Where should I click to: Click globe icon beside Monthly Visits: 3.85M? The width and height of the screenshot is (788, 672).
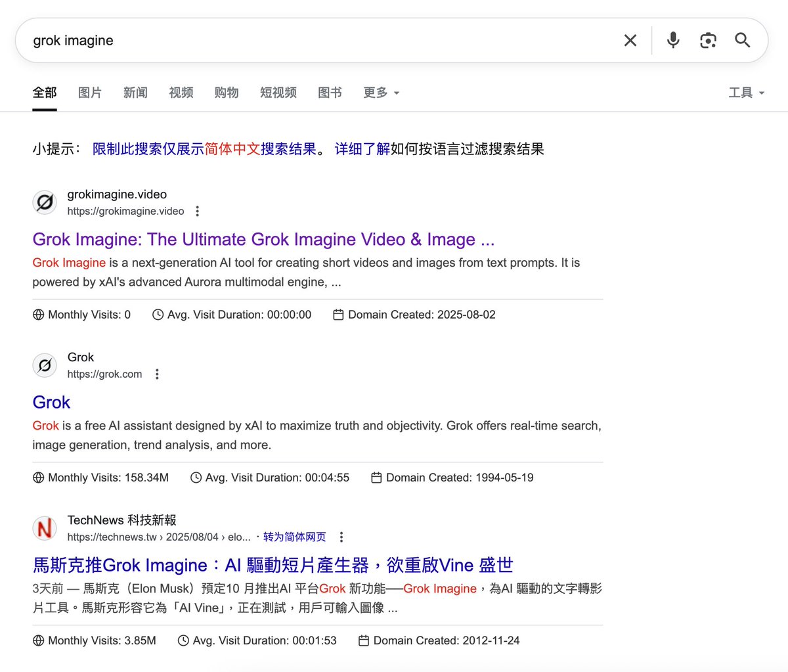tap(39, 640)
